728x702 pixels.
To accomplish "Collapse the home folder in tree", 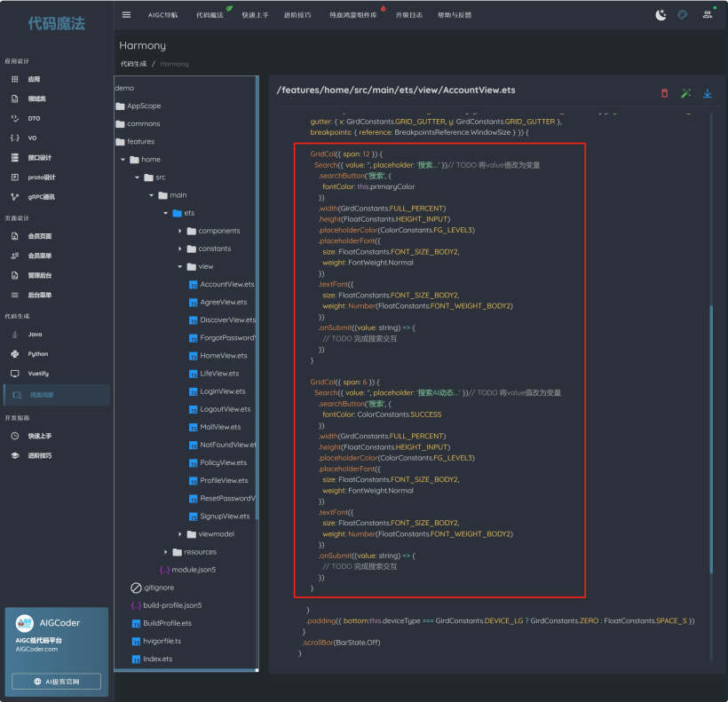I will 123,160.
